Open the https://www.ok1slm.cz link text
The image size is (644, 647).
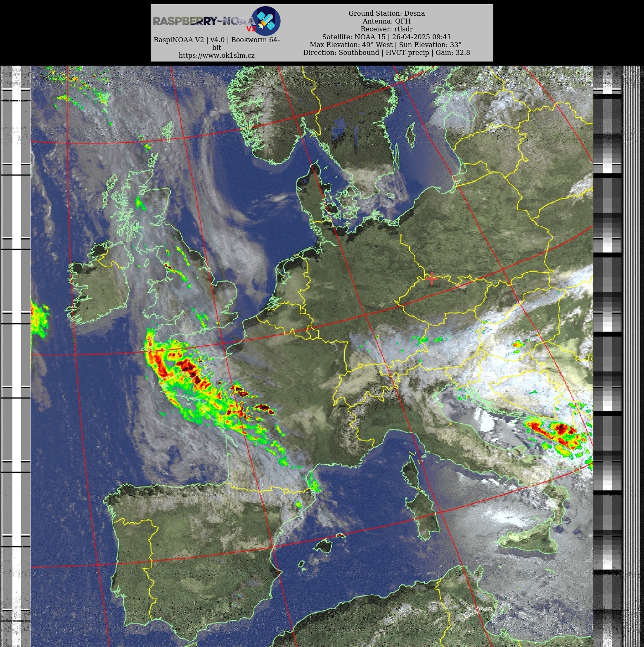pyautogui.click(x=217, y=55)
